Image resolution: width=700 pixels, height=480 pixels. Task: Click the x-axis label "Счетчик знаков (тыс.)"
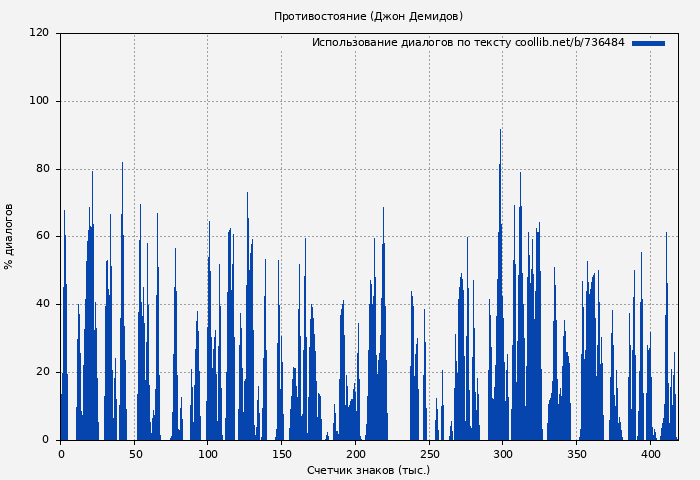pyautogui.click(x=368, y=470)
